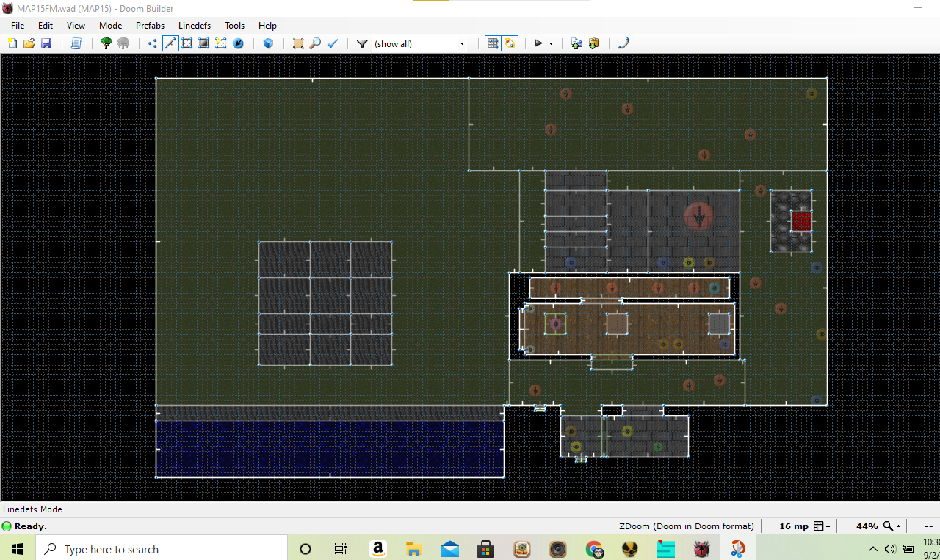Switch to Make Sectors mode icon
Screen dimensions: 940x560
coord(221,43)
